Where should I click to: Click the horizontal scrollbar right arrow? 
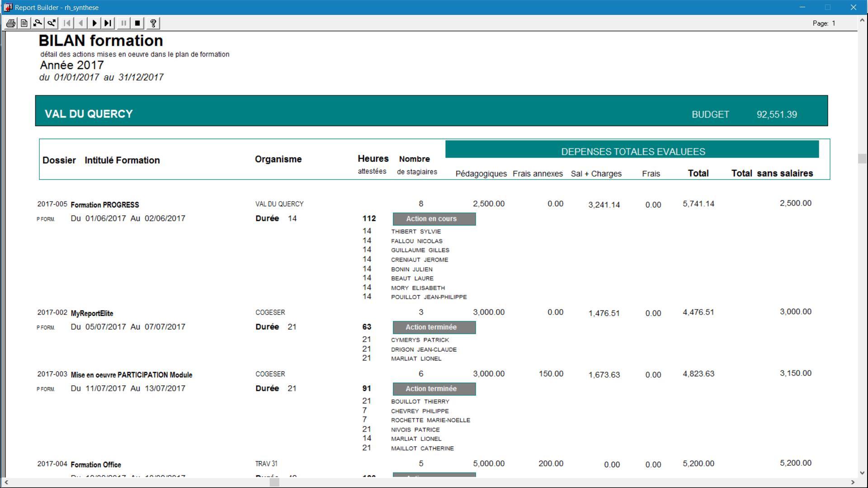[x=853, y=483]
